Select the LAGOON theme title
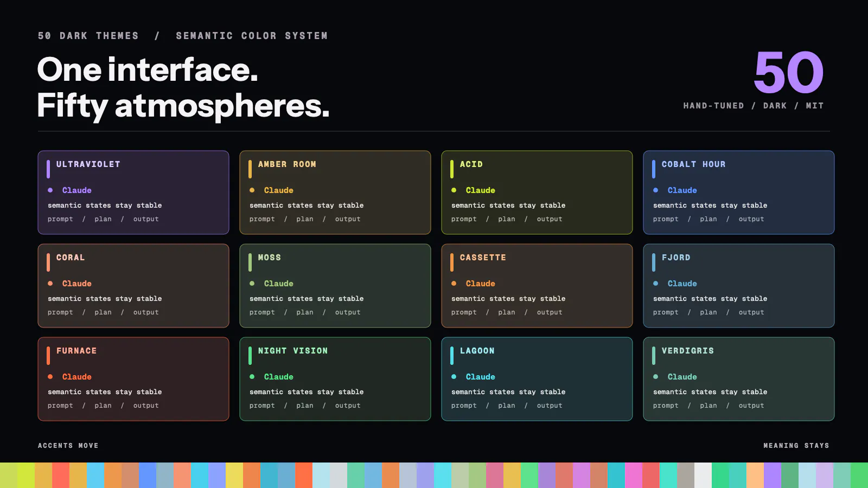 click(477, 351)
